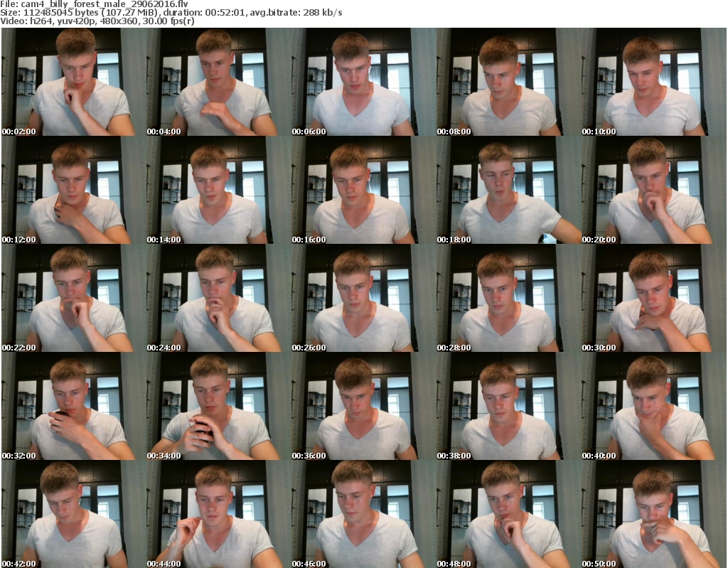
Task: Pick the preview frame at 00:24:00
Action: click(219, 298)
